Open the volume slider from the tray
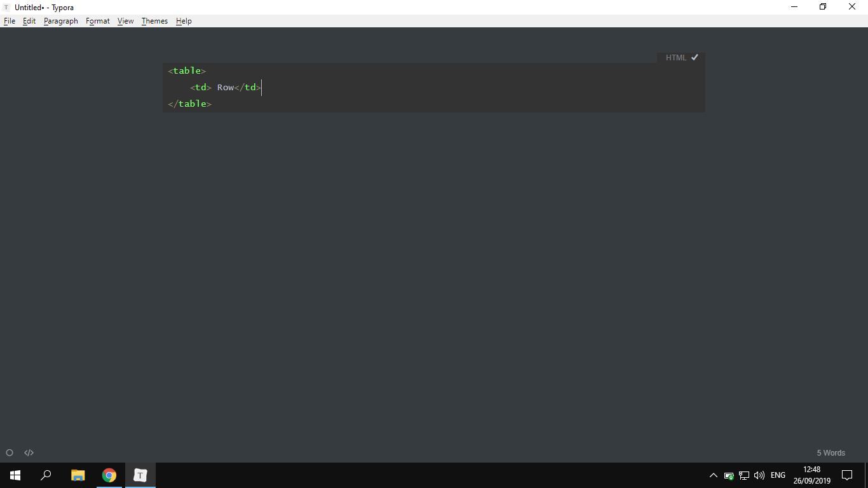 tap(759, 475)
